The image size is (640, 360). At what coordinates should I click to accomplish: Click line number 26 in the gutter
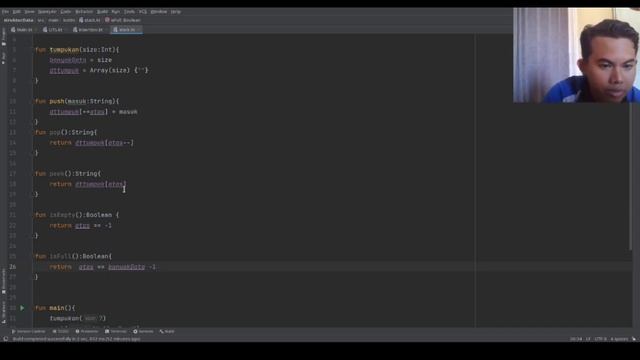tap(13, 267)
